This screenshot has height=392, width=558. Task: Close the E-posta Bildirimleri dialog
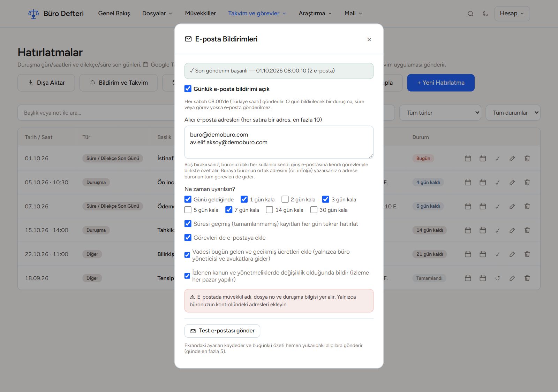click(369, 39)
